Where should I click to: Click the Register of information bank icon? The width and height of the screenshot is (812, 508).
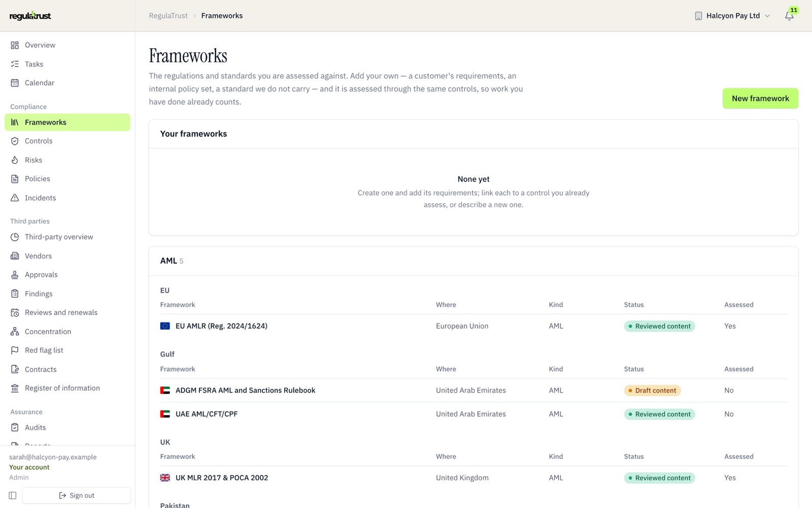pos(15,388)
